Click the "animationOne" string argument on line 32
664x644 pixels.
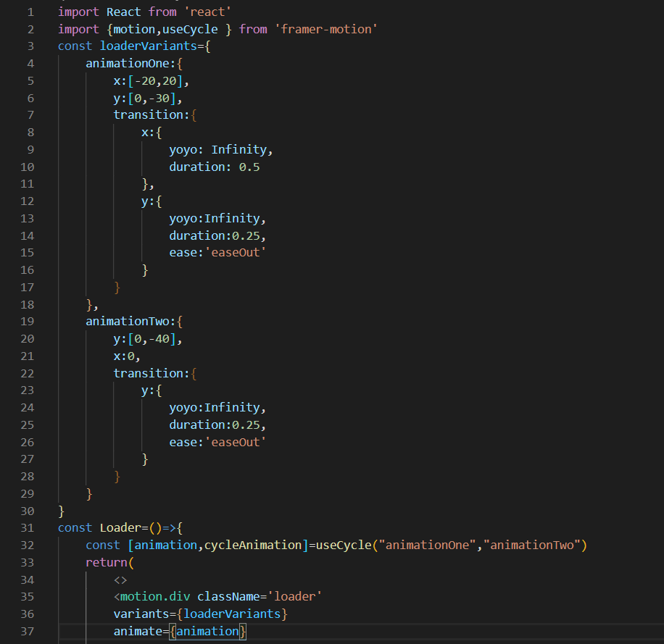[x=426, y=545]
